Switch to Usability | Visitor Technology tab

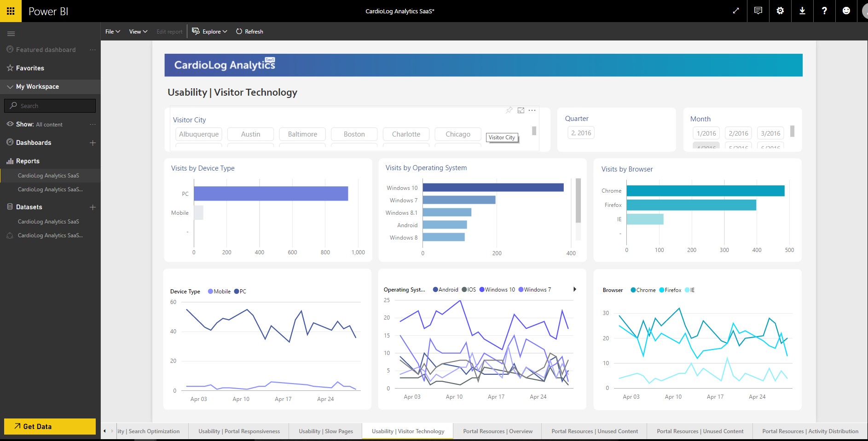point(408,431)
